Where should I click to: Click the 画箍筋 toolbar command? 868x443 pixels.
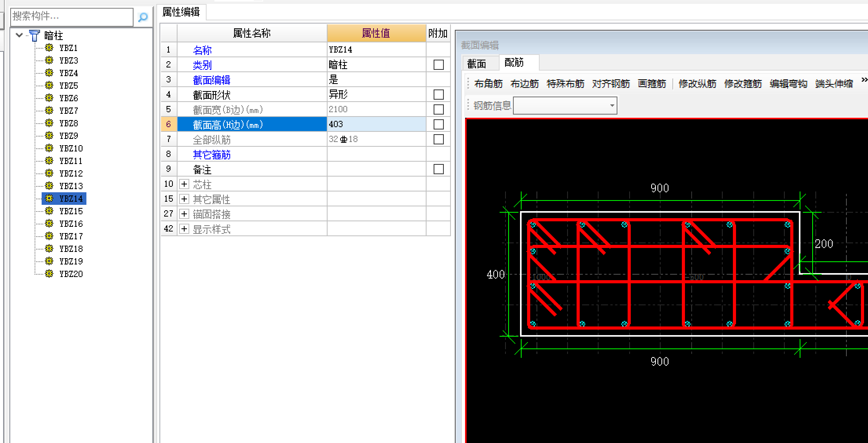(652, 84)
